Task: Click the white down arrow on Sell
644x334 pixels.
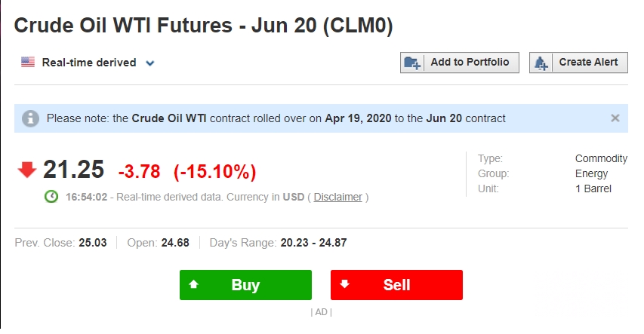Action: [x=344, y=284]
